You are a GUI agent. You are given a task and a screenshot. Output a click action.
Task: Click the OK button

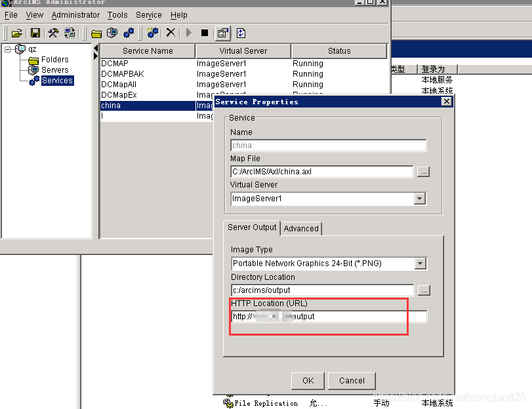coord(308,381)
